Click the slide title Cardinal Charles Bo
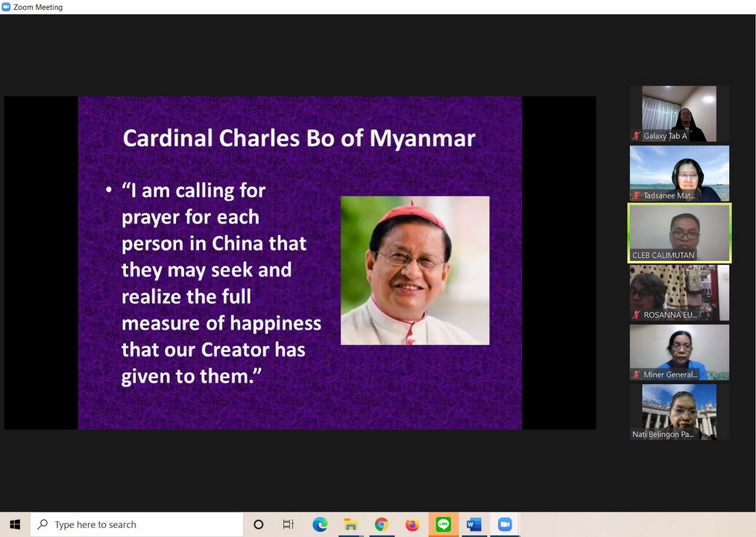Image resolution: width=756 pixels, height=537 pixels. [298, 139]
